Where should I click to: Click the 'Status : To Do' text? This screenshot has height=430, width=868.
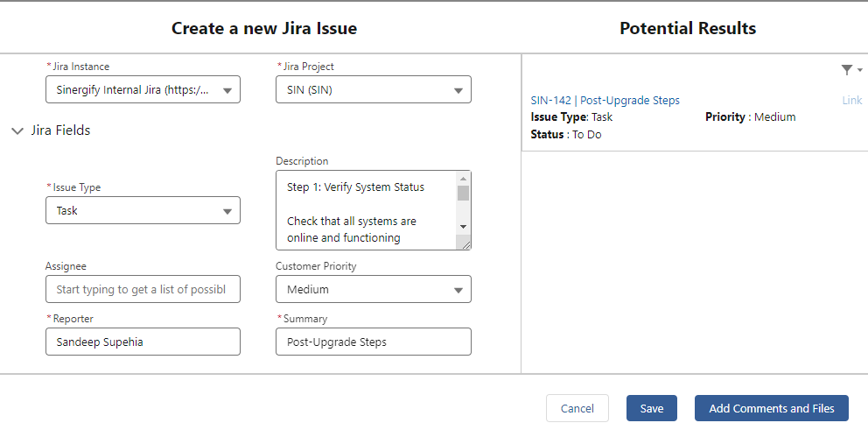[x=566, y=135]
